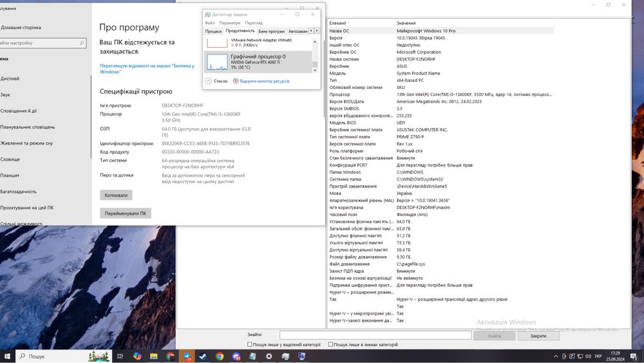Image resolution: width=644 pixels, height=363 pixels.
Task: Click the Перейменувати ПК button
Action: [x=126, y=213]
